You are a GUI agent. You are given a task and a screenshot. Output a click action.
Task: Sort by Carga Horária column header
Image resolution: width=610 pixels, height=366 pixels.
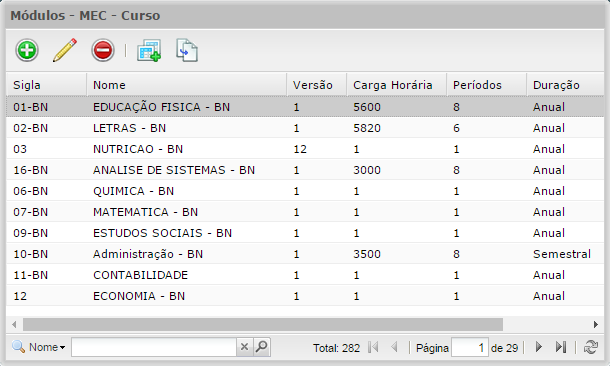pos(396,85)
